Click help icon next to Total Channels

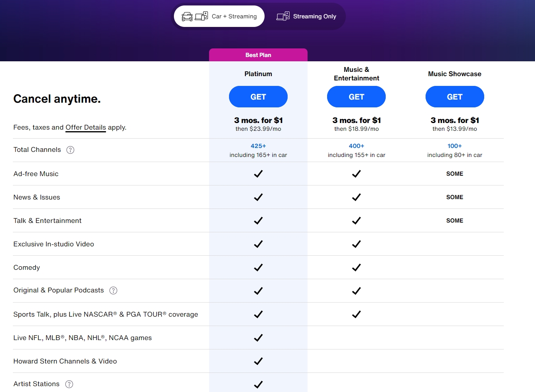(x=70, y=150)
